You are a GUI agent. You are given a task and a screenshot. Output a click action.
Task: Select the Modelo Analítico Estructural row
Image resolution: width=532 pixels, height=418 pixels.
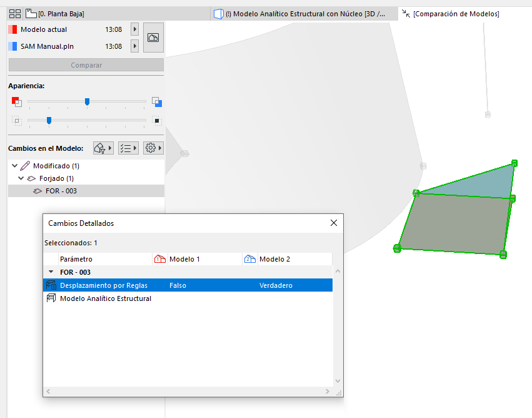(188, 298)
